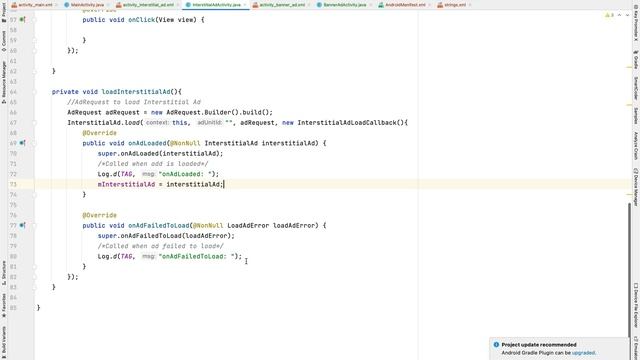640x360 pixels.
Task: Click editor's vertical scrollbar thumb
Action: [x=630, y=269]
